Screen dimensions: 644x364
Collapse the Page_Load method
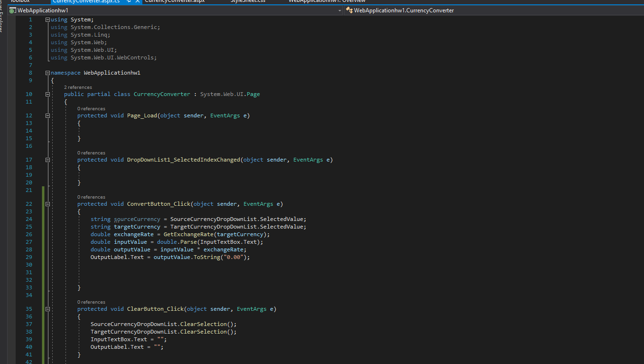click(x=47, y=115)
